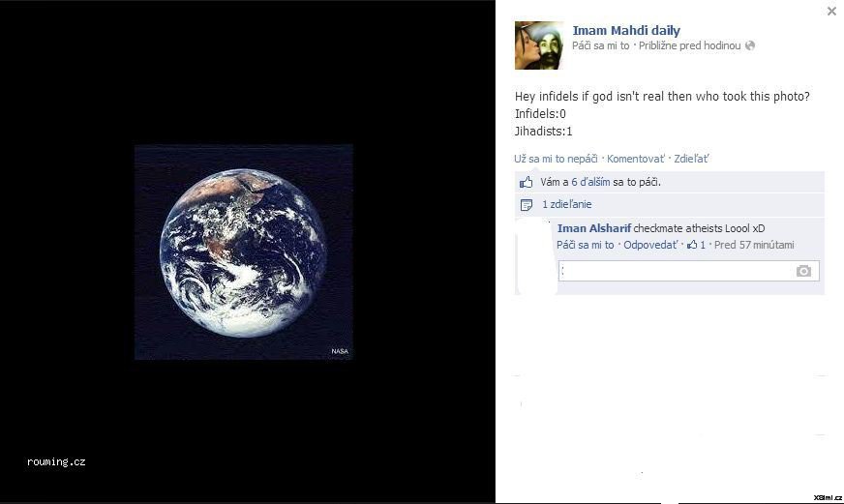Unlike the photo with 'Už sa mi to nepáči'

[x=556, y=159]
